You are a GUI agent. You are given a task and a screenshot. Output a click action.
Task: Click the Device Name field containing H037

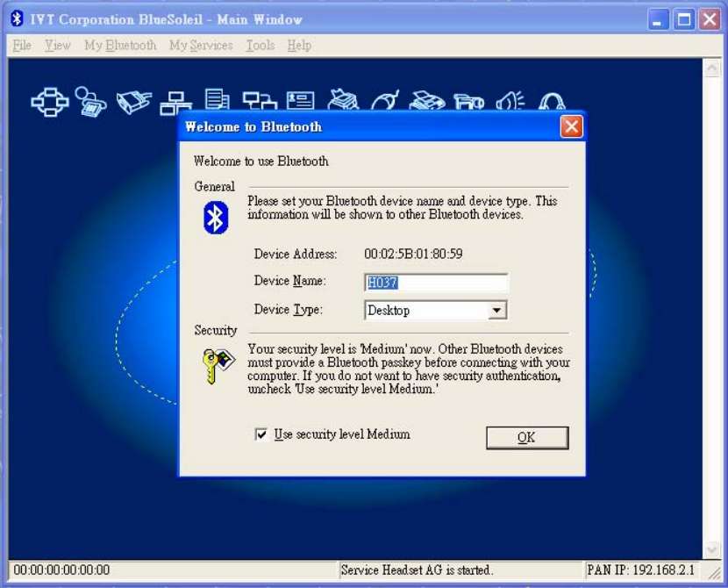[x=436, y=283]
